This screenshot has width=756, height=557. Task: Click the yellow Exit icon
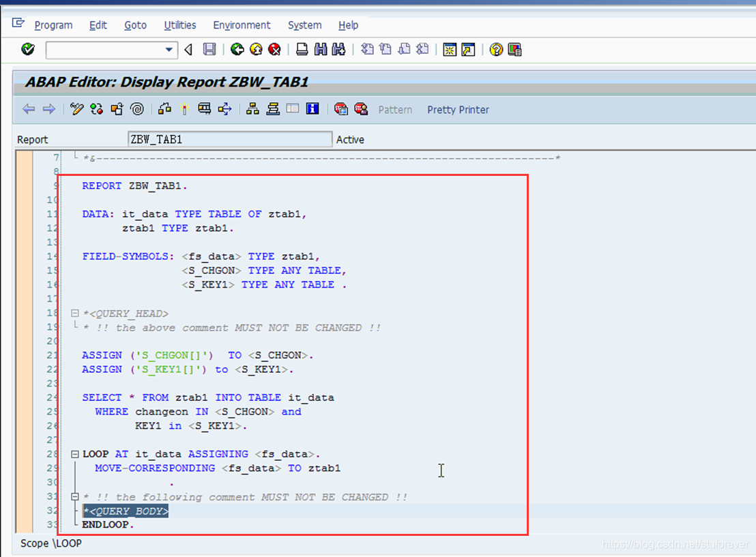[256, 49]
